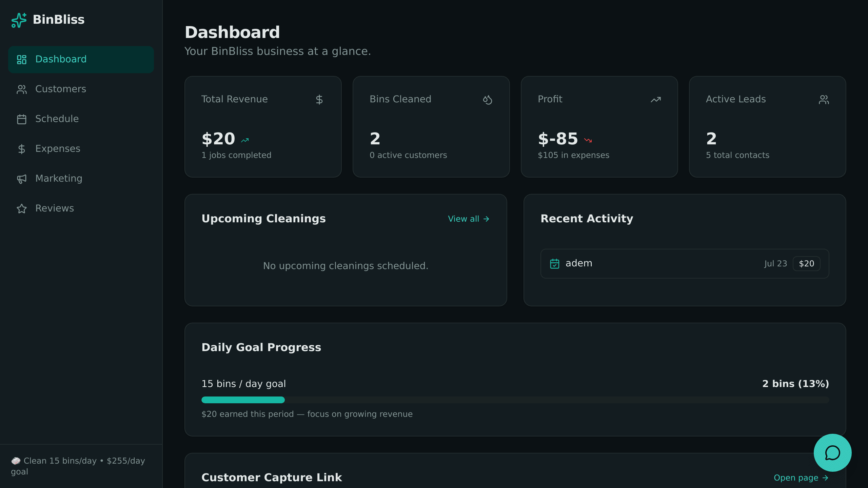Click the BinBliss brand name
The width and height of the screenshot is (868, 488).
(59, 20)
